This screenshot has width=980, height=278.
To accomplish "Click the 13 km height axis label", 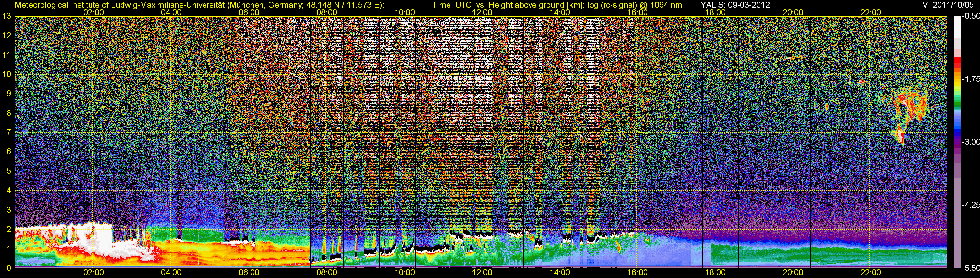I will click(7, 16).
